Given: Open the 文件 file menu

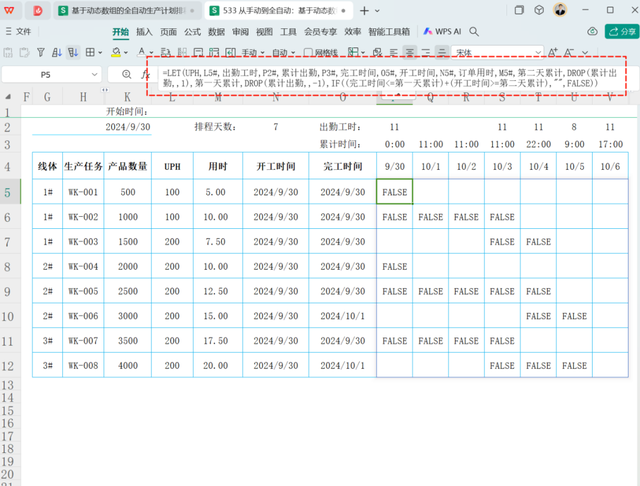Looking at the screenshot, I should click(18, 31).
